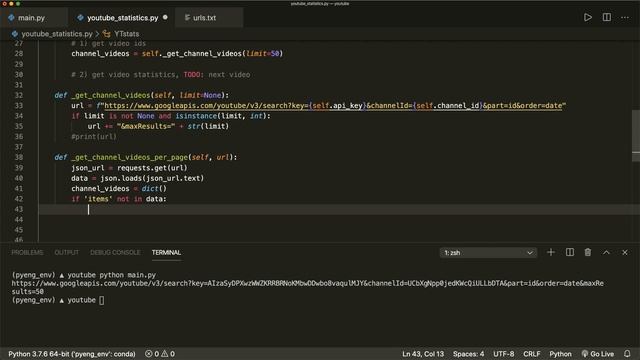Click on 'requests.get(url)' on line 39

coord(152,168)
